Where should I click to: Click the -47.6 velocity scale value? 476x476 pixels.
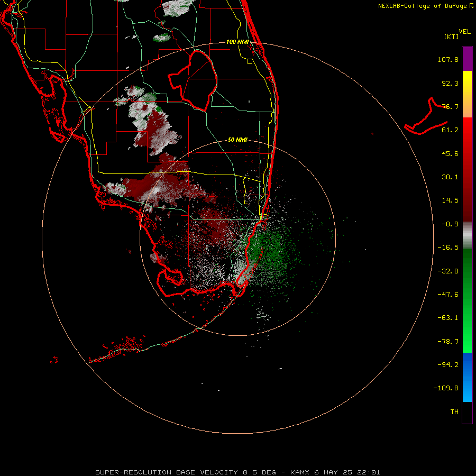point(448,295)
